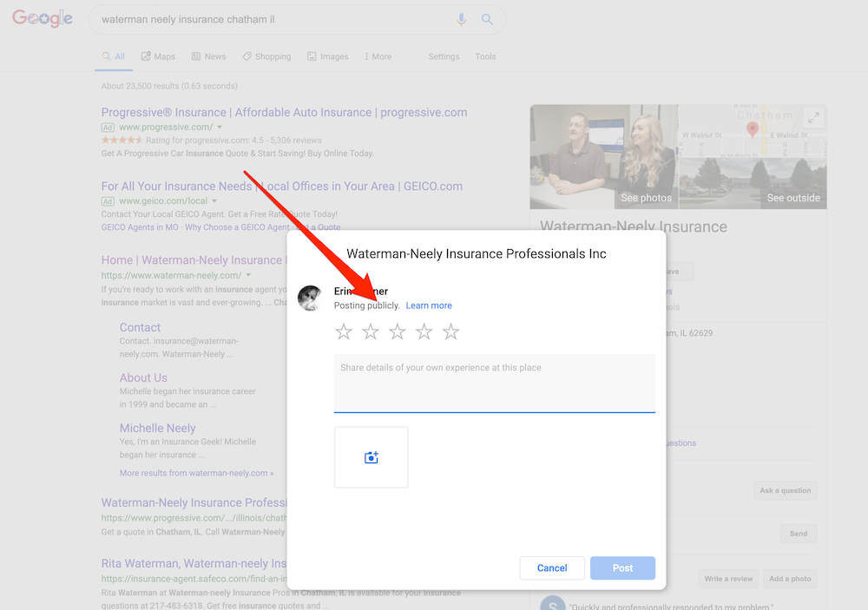Rate three stars in the review dialog
Image resolution: width=868 pixels, height=610 pixels.
[398, 331]
